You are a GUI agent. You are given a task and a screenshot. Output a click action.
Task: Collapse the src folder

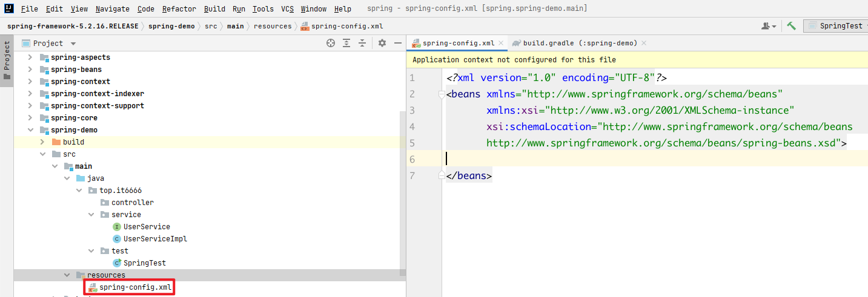point(42,154)
